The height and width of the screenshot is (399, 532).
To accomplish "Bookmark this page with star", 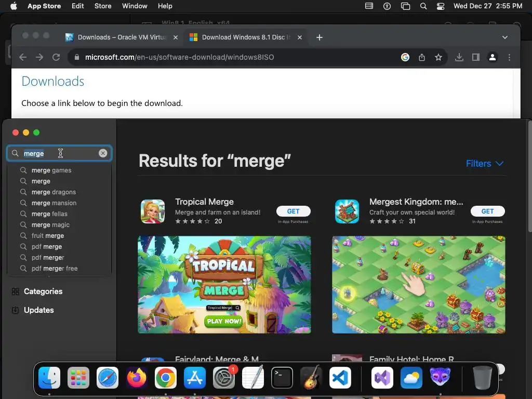I will coord(438,57).
